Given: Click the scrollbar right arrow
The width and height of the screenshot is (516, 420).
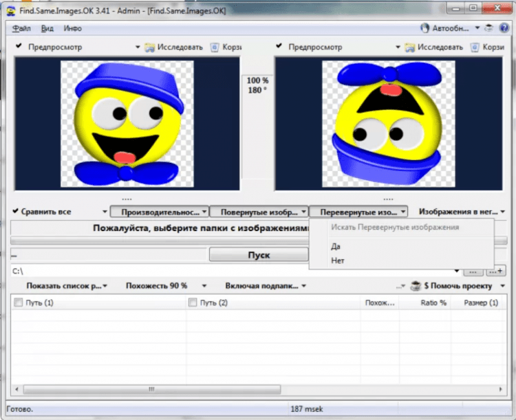Looking at the screenshot, I should point(501,390).
